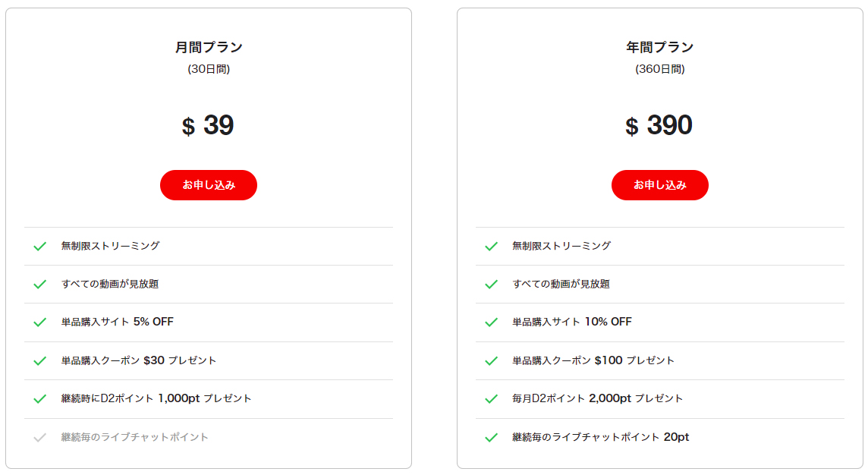
Task: Click checkmark beside $100 coupon feature
Action: point(491,361)
